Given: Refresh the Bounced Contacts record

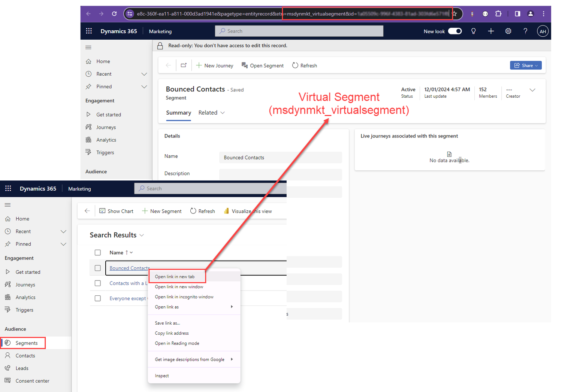Looking at the screenshot, I should pyautogui.click(x=304, y=65).
